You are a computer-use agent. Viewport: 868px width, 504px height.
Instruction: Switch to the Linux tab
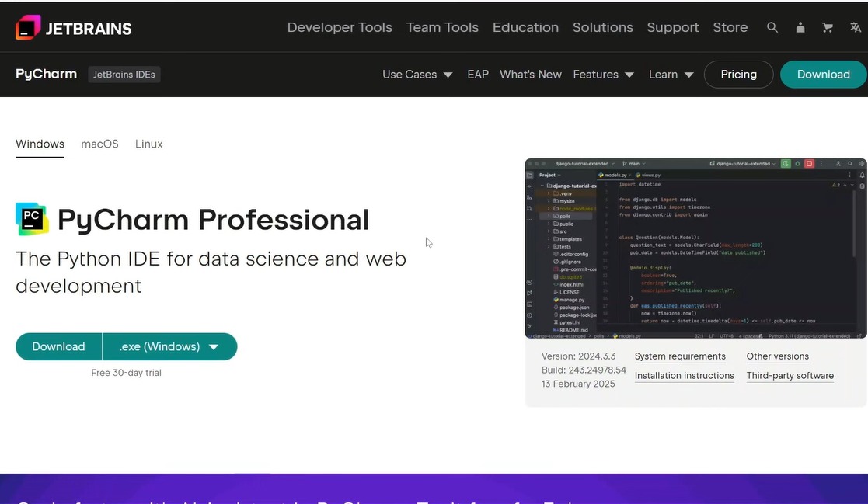pos(149,144)
